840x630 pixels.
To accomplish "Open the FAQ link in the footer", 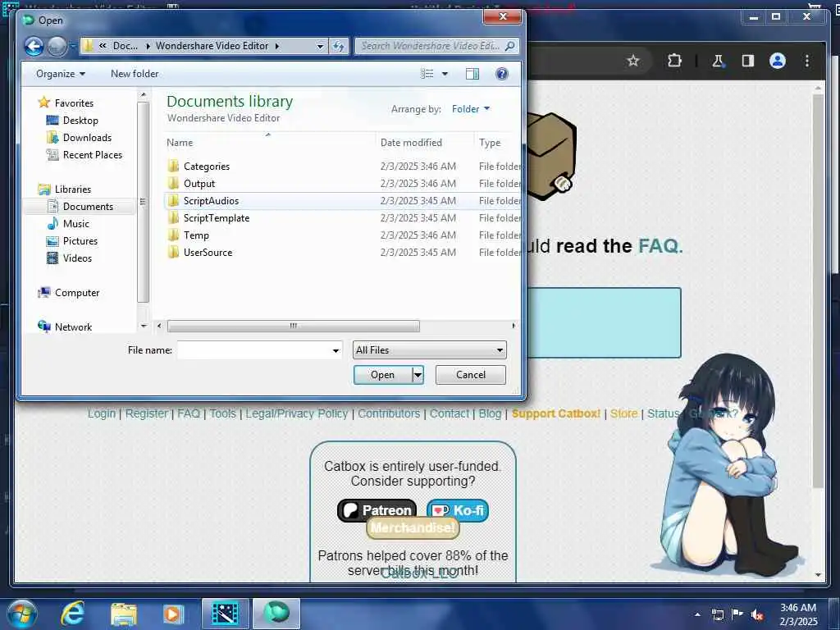I will (x=189, y=413).
